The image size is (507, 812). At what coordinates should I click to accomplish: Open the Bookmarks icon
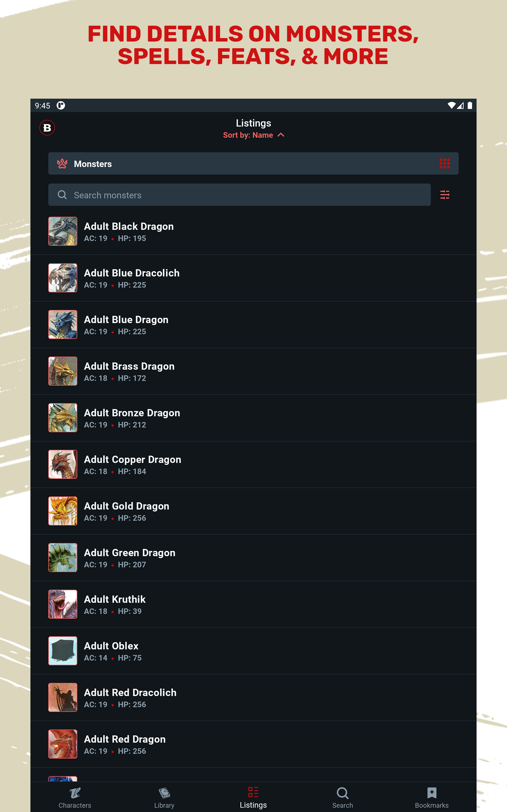[x=432, y=793]
